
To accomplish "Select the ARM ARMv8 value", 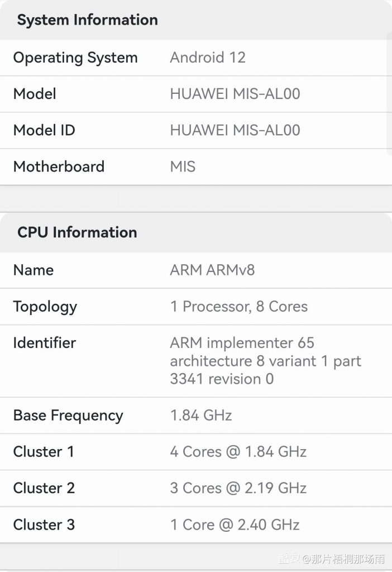I will [213, 270].
